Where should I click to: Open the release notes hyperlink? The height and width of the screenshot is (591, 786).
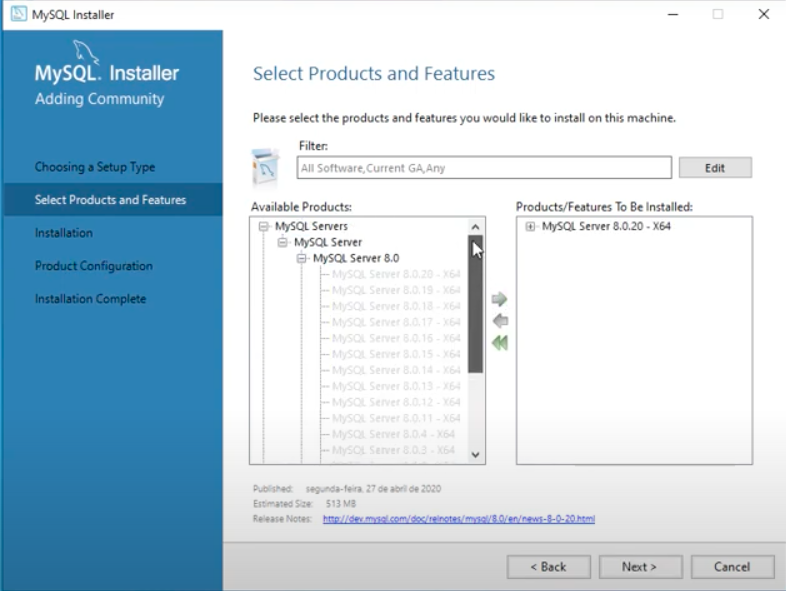(x=459, y=519)
